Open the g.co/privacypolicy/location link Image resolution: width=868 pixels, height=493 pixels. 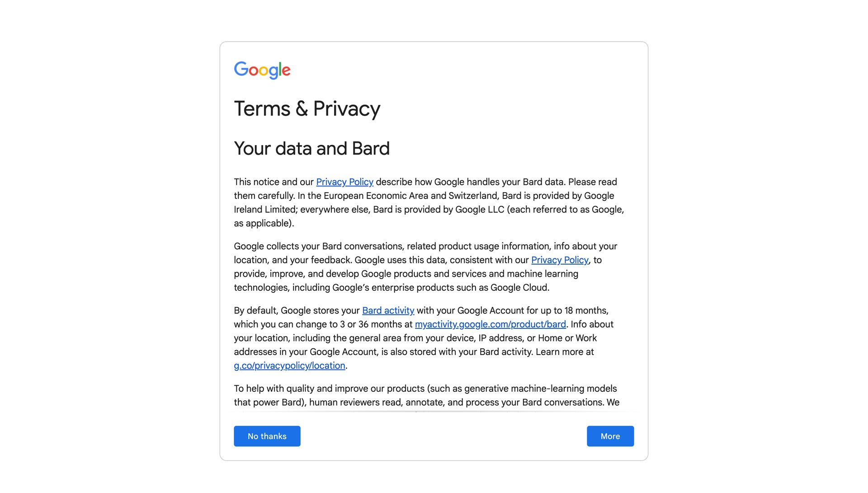point(289,365)
